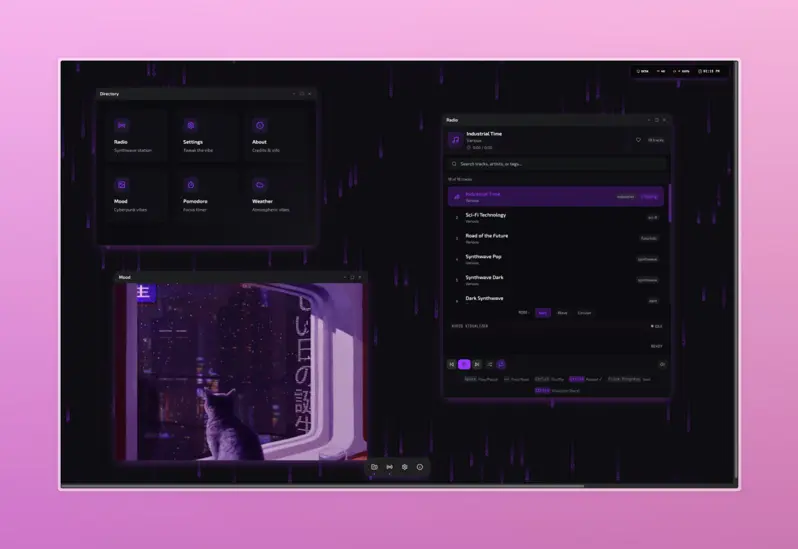Click the second status indicator in top bar
798x549 pixels.
[x=661, y=71]
